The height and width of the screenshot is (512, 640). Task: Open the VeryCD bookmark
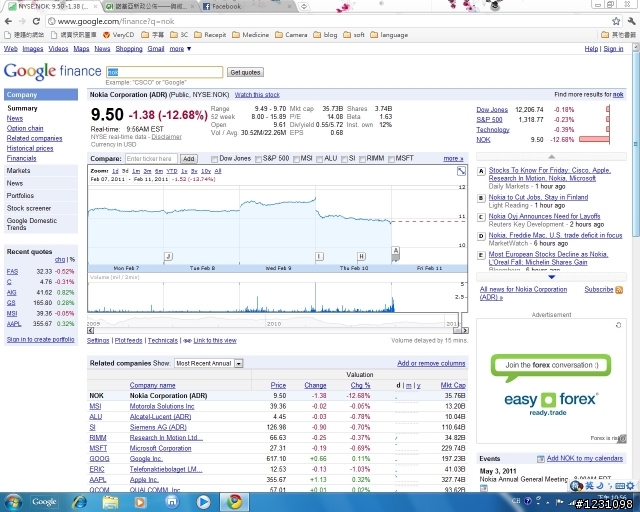[118, 35]
